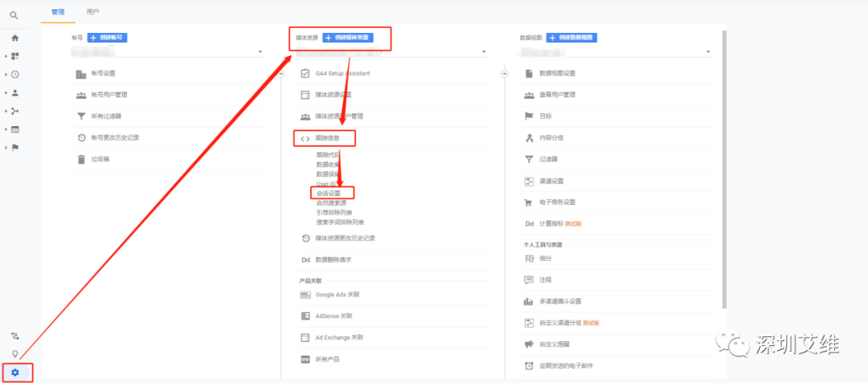Screen dimensions: 868x383
Task: Open 搜索字词排除列表 under tracking info
Action: pyautogui.click(x=340, y=222)
